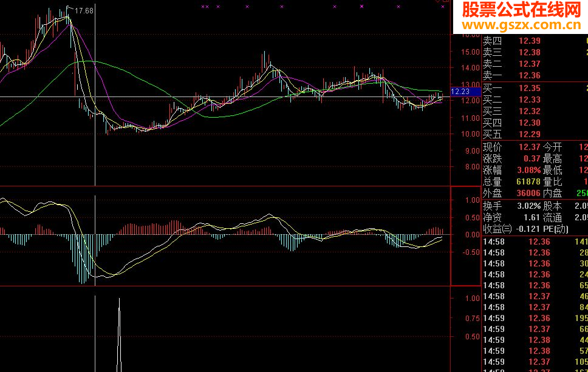Click the 14:59 trade at 12.37 volume 105
This screenshot has width=588, height=372.
coord(535,362)
